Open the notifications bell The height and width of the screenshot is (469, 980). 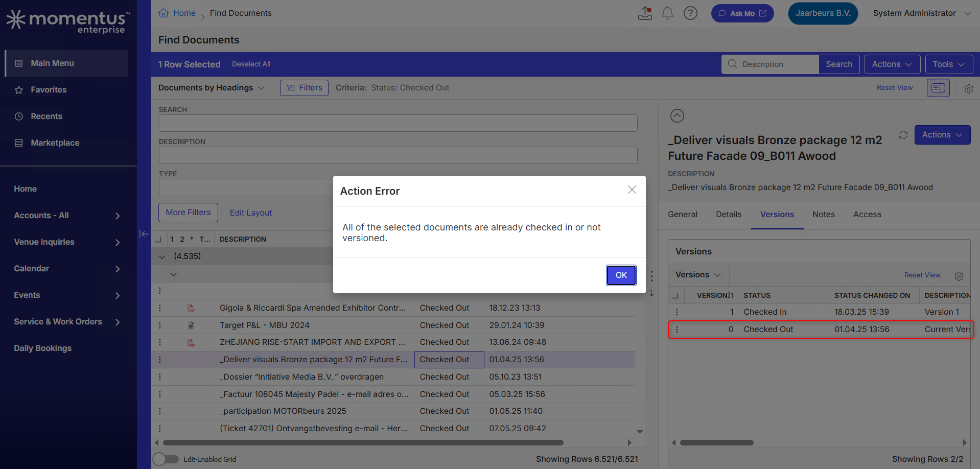pyautogui.click(x=667, y=13)
